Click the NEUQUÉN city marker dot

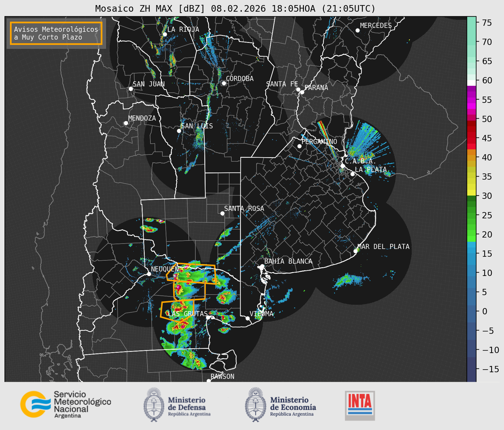149,274
